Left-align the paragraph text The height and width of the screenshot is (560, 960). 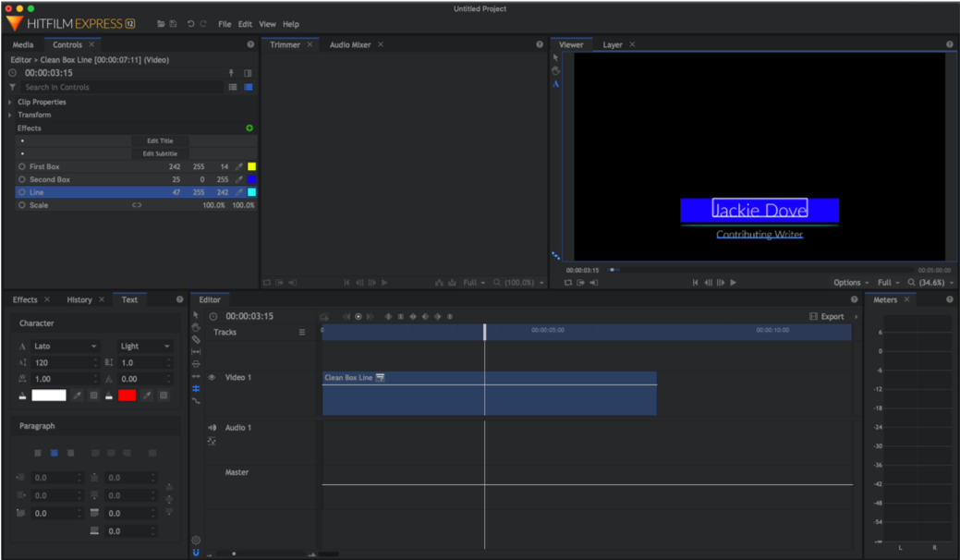pos(38,453)
